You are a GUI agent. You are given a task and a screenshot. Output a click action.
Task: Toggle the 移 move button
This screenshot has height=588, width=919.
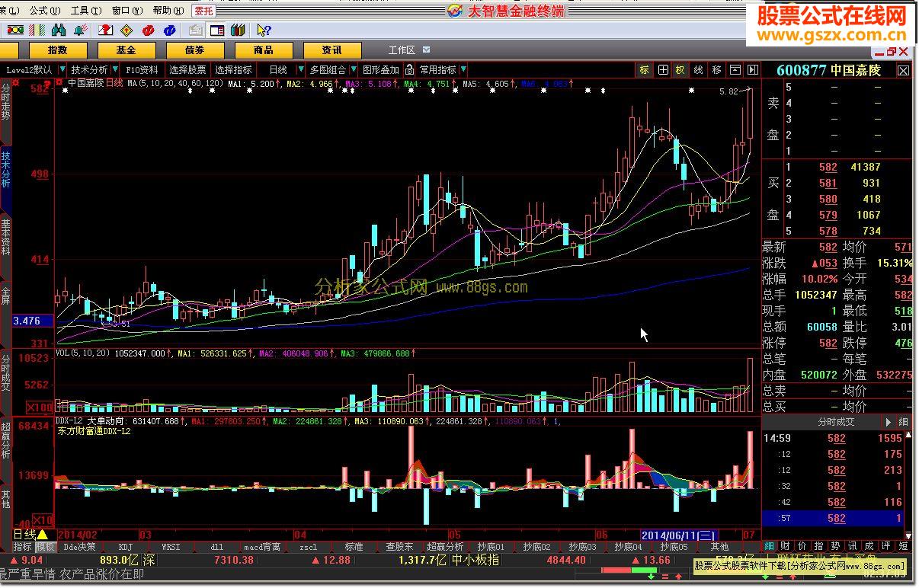tap(717, 70)
